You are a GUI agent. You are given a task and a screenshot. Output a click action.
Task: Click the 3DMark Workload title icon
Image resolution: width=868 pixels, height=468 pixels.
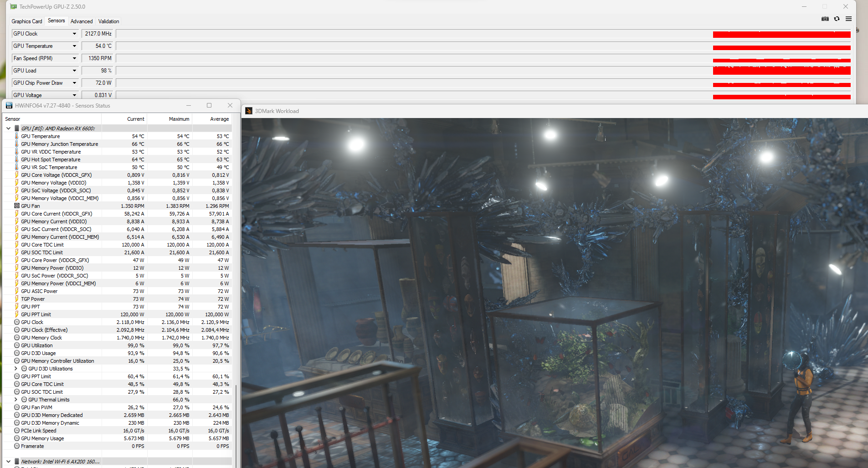249,111
